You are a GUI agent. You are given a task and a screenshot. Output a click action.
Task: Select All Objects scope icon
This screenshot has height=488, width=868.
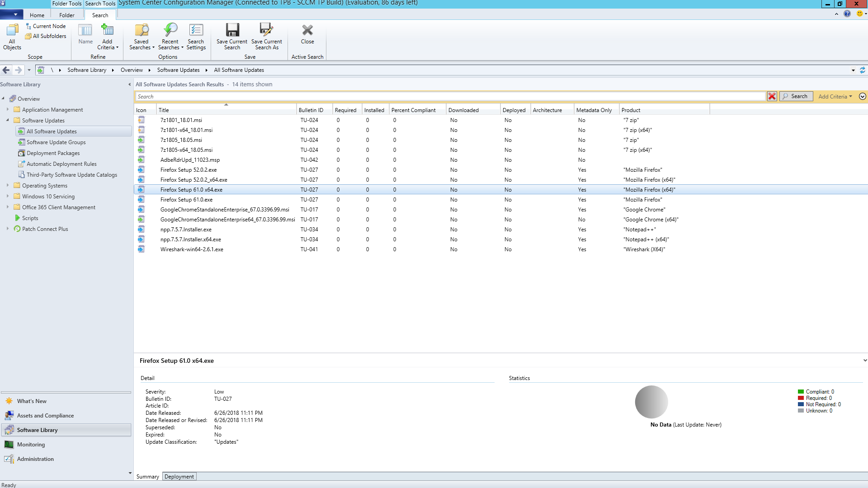pos(12,30)
